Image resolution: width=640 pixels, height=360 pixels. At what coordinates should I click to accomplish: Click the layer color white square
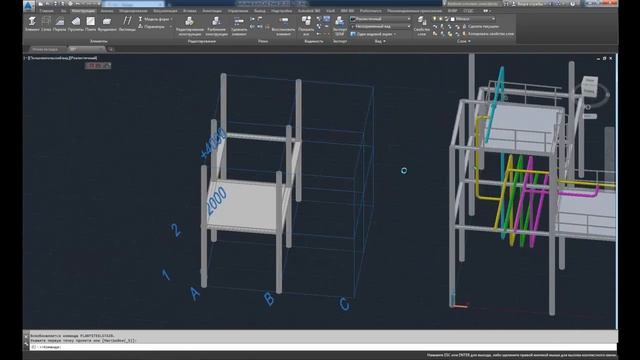[x=453, y=19]
